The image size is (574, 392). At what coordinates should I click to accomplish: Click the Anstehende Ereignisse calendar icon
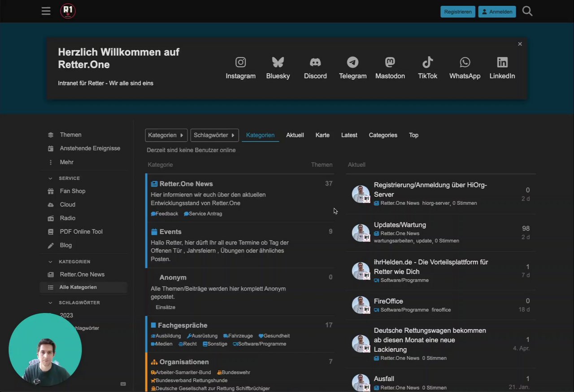point(51,148)
